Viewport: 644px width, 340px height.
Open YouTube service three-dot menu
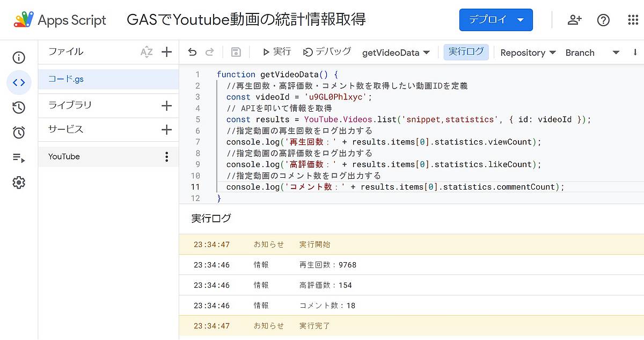(x=166, y=157)
